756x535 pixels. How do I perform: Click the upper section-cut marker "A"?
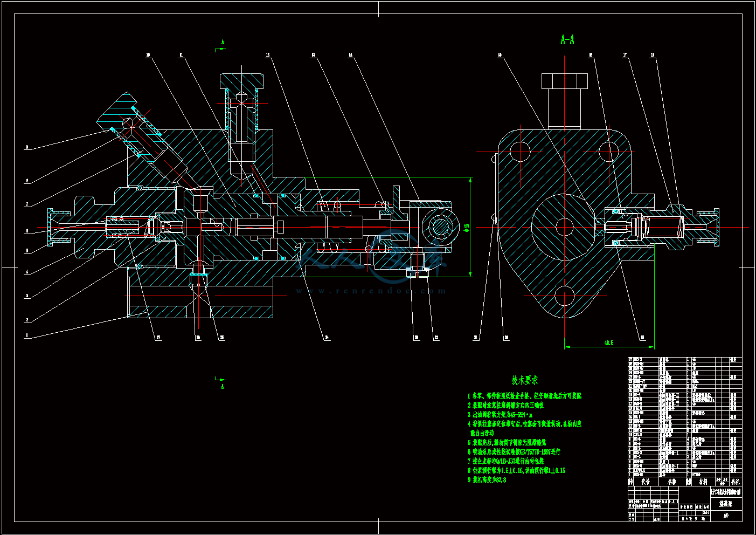point(223,42)
